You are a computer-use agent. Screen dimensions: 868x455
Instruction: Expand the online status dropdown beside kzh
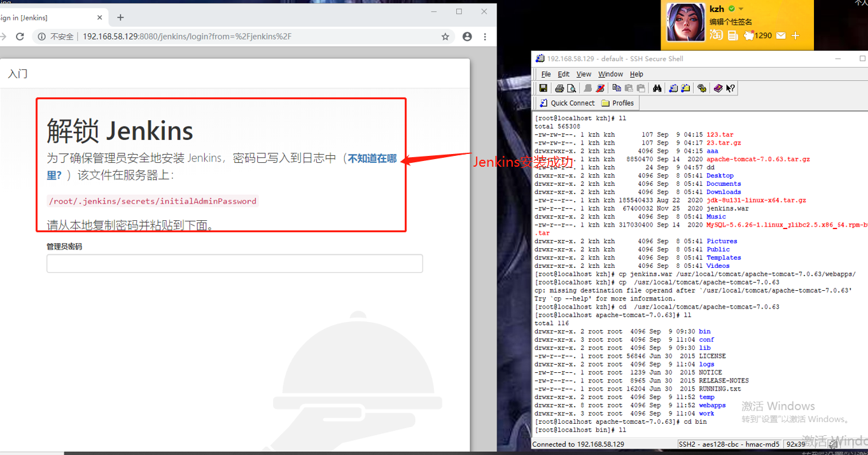pyautogui.click(x=741, y=9)
